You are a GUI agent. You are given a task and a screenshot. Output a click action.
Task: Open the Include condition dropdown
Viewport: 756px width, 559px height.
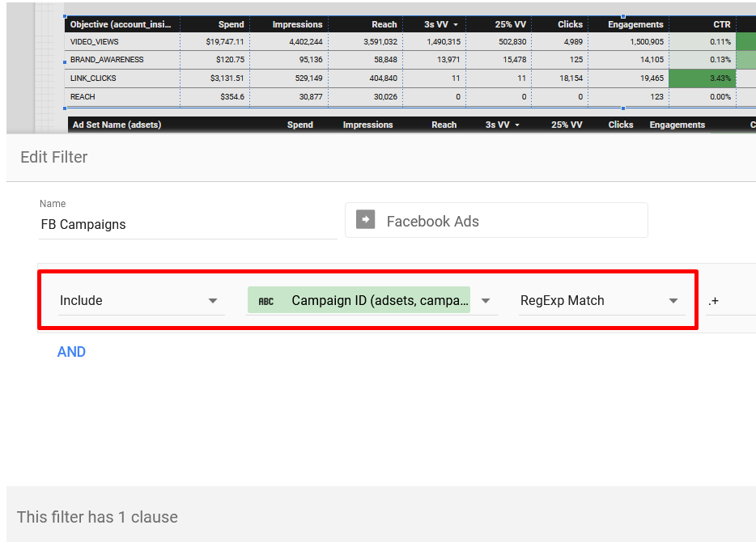point(213,301)
